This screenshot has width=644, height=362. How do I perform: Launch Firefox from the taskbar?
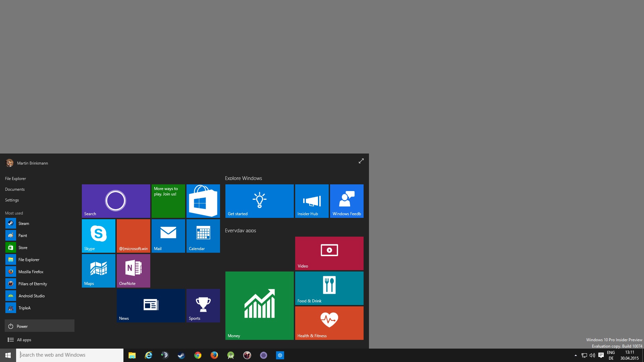click(x=214, y=355)
